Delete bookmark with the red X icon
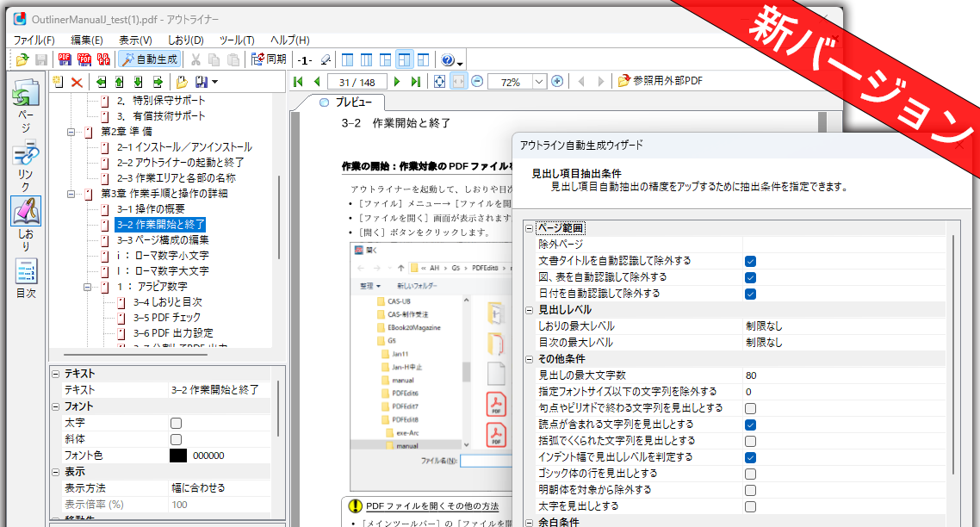The width and height of the screenshot is (980, 527). point(77,82)
